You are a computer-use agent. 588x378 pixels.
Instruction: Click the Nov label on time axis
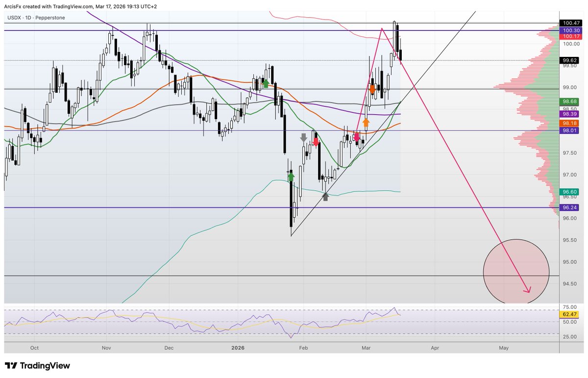pyautogui.click(x=107, y=348)
